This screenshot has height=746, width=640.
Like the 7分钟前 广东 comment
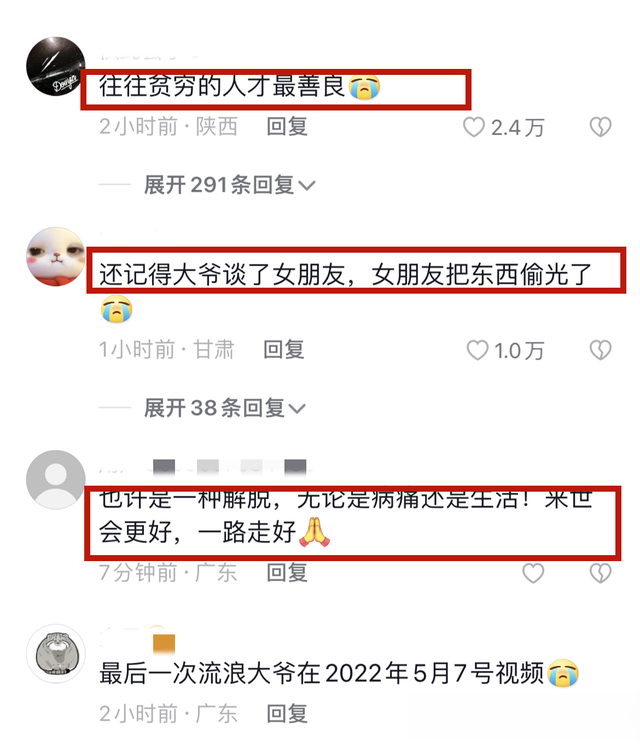(x=533, y=573)
